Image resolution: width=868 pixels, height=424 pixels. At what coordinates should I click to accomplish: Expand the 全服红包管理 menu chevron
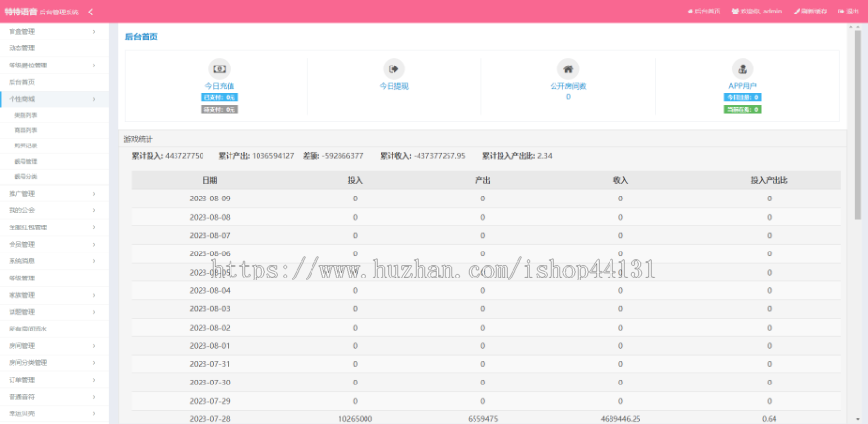coord(94,227)
